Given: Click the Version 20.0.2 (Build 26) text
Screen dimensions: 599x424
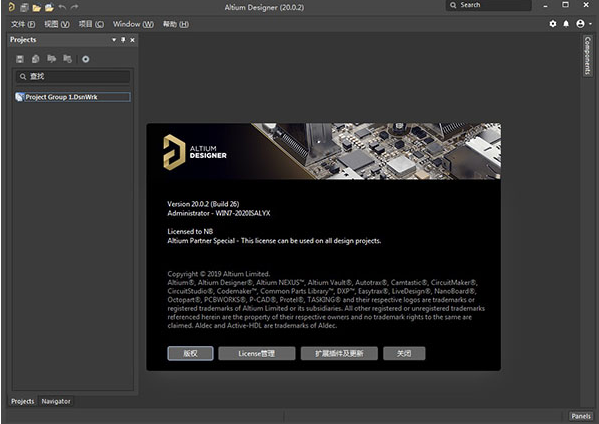Looking at the screenshot, I should click(203, 204).
